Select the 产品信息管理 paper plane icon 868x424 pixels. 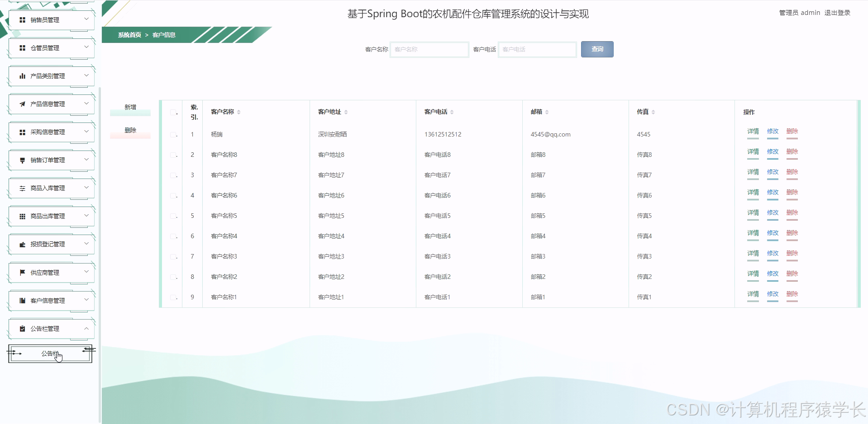(22, 104)
